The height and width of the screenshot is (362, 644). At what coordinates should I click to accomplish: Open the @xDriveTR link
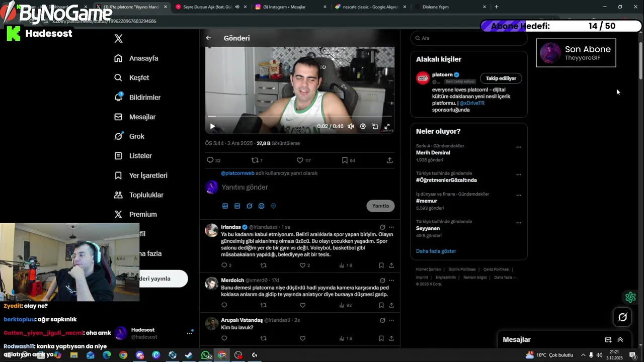point(472,103)
